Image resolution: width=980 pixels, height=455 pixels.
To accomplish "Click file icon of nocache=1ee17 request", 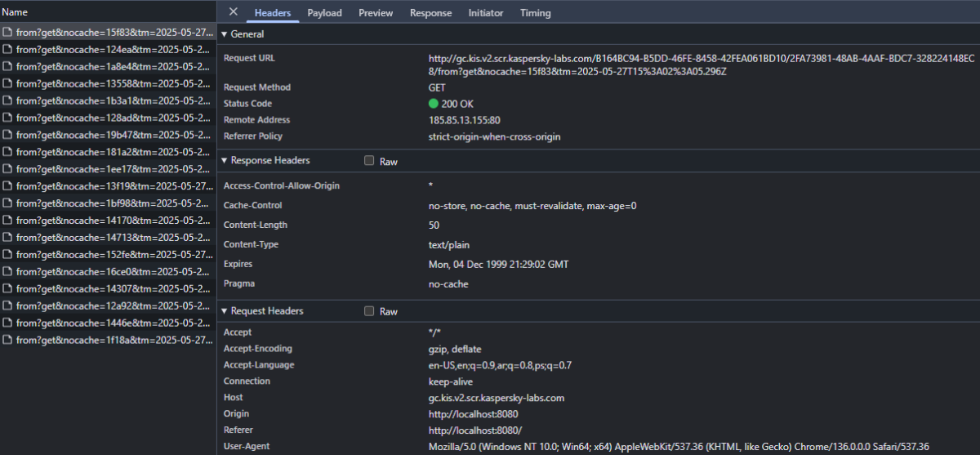I will [7, 170].
